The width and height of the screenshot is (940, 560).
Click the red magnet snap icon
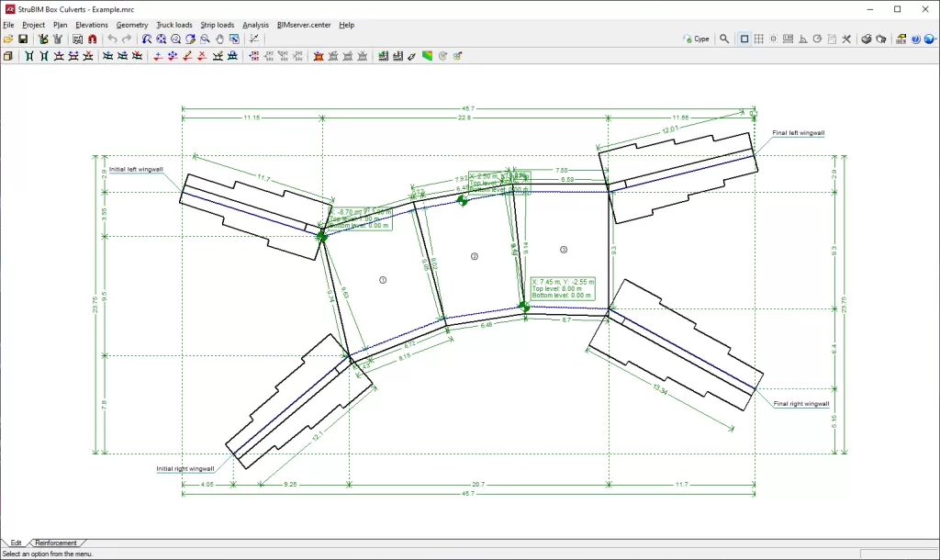pos(92,39)
